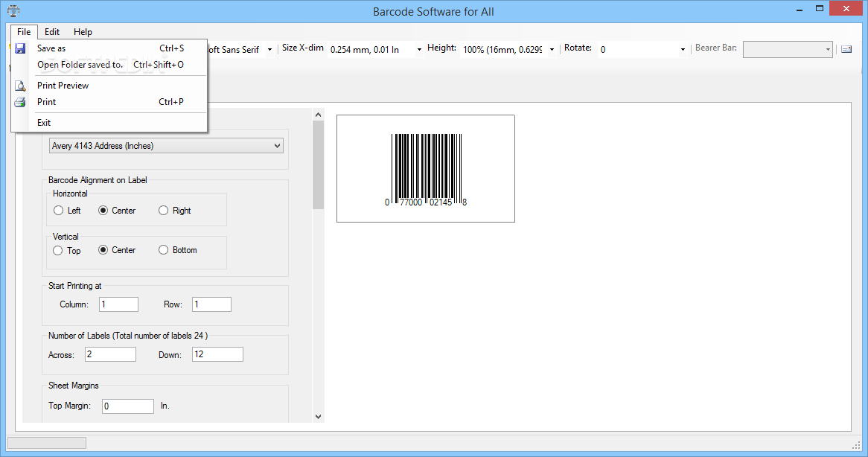Click the Across labels input field
The image size is (868, 457).
tap(111, 354)
